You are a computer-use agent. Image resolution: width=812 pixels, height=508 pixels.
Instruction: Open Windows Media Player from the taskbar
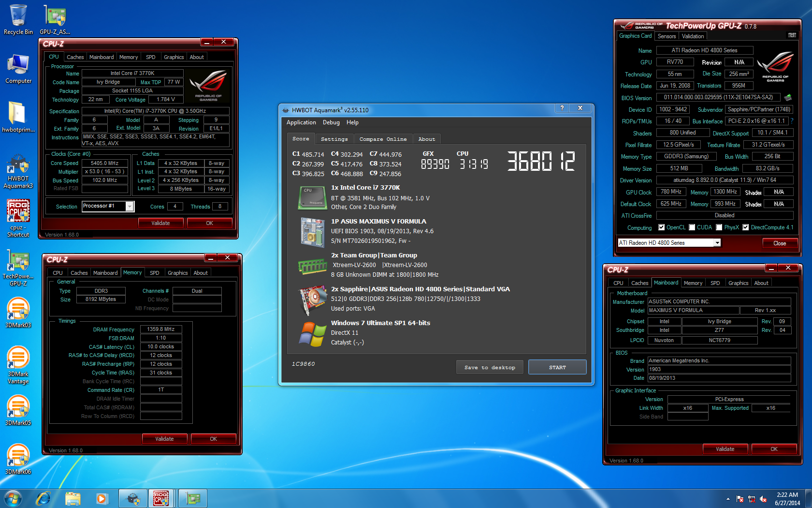101,498
